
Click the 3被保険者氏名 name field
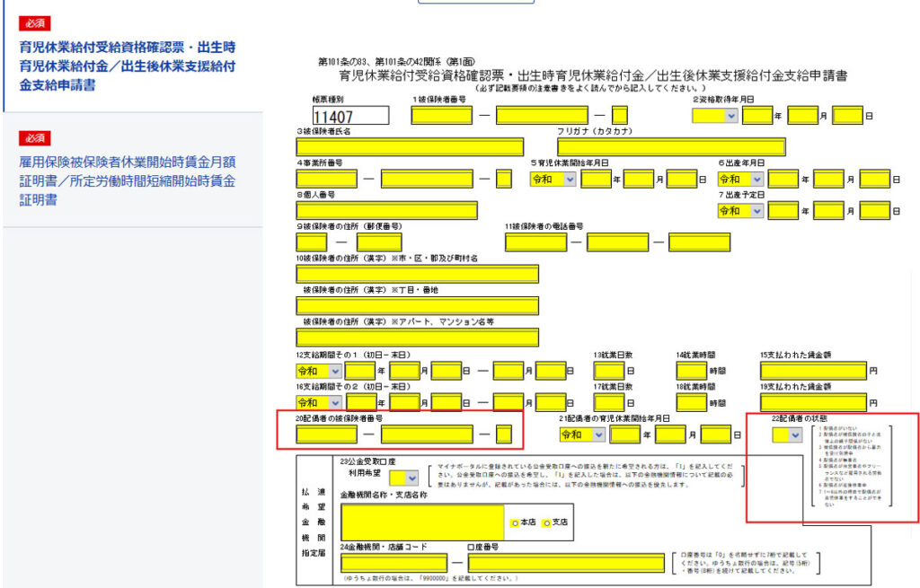[410, 147]
